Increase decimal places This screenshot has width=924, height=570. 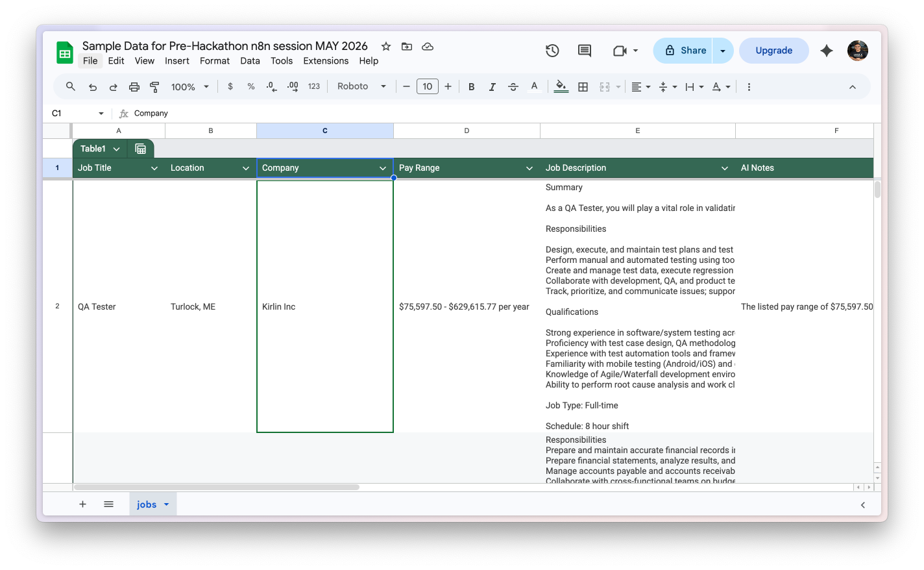click(x=293, y=86)
